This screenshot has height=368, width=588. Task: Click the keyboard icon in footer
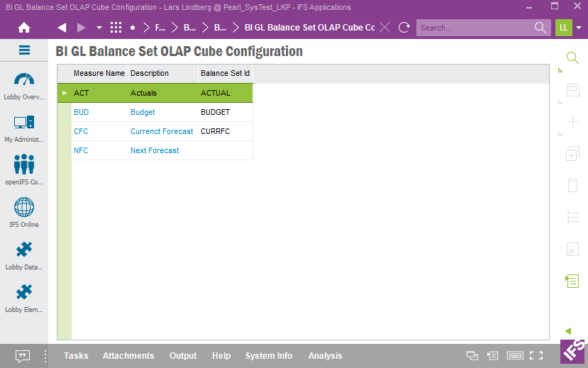(x=515, y=355)
